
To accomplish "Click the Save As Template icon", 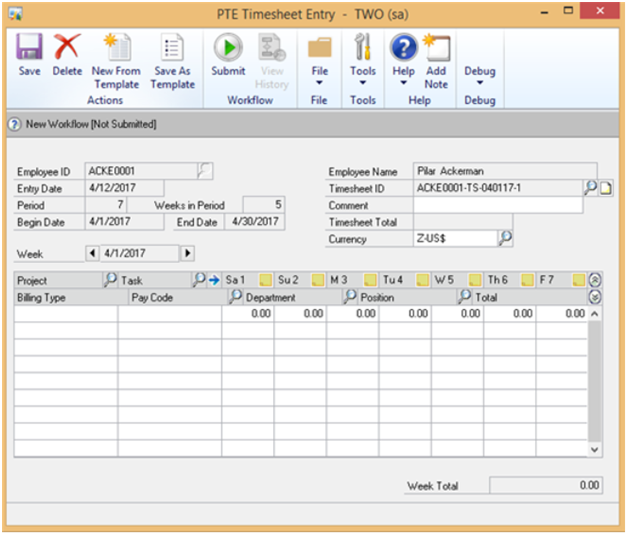I will [x=173, y=48].
